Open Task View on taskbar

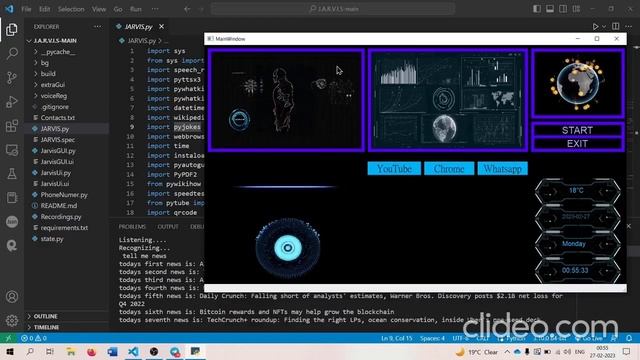point(50,352)
